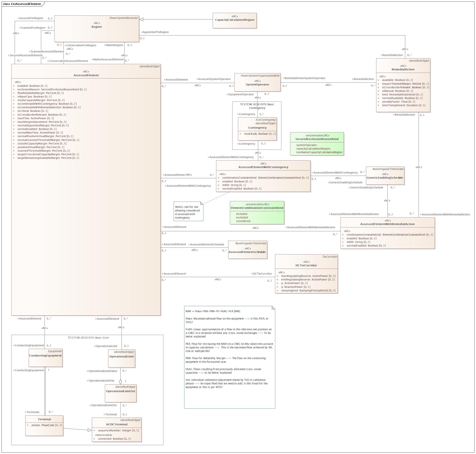The image size is (476, 454).
Task: Select the aggregation diamond above OperationalLimitSet
Action: click(121, 382)
